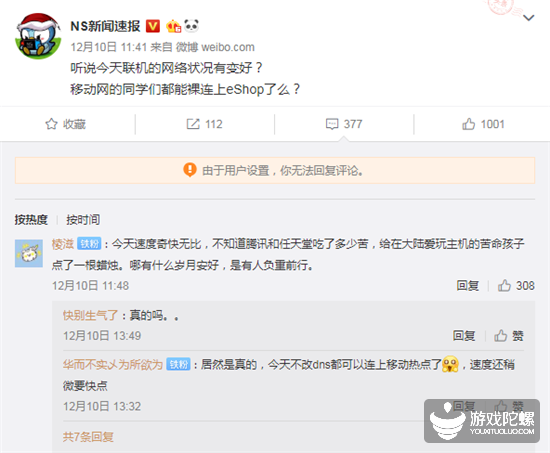Click the repost share icon with 112

193,124
